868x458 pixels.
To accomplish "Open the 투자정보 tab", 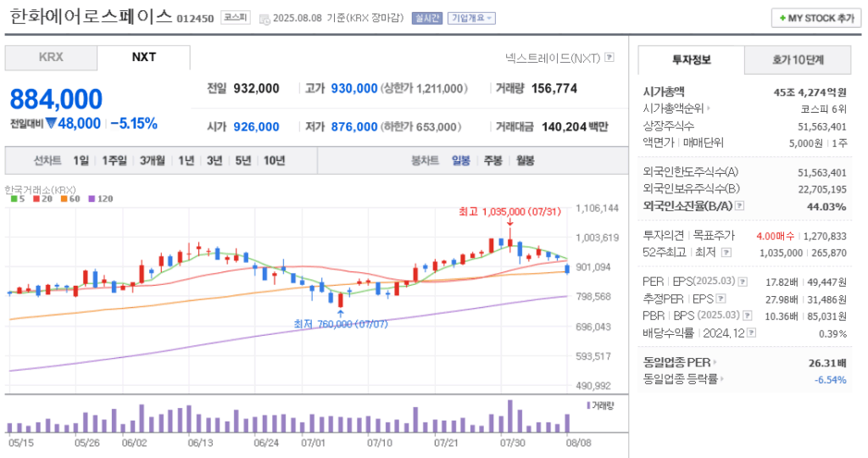I will [692, 60].
